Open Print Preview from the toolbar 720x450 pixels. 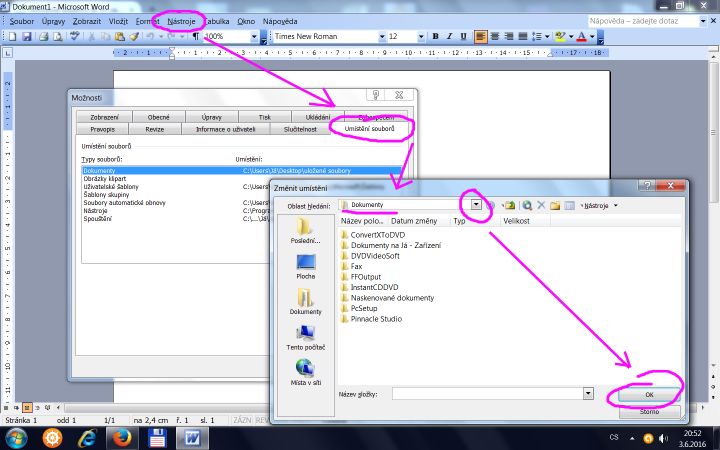(58, 36)
